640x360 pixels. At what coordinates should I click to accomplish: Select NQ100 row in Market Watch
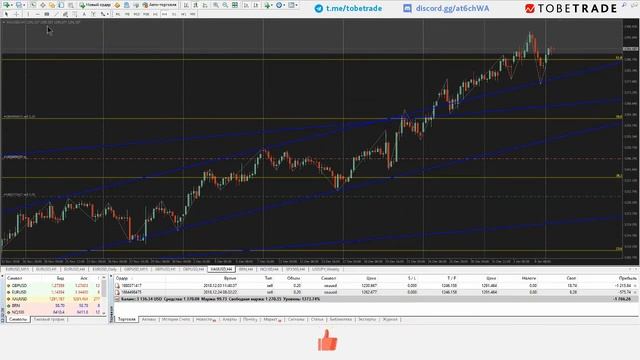(x=53, y=312)
